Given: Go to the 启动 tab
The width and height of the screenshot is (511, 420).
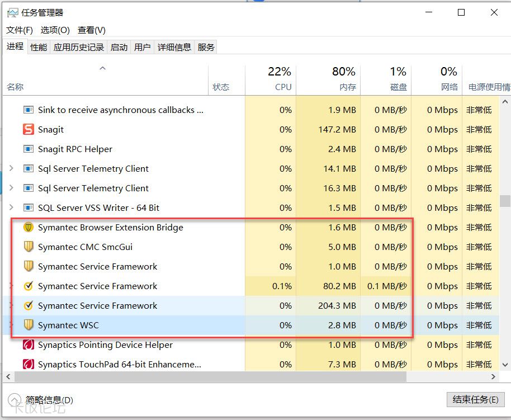Looking at the screenshot, I should tap(119, 48).
